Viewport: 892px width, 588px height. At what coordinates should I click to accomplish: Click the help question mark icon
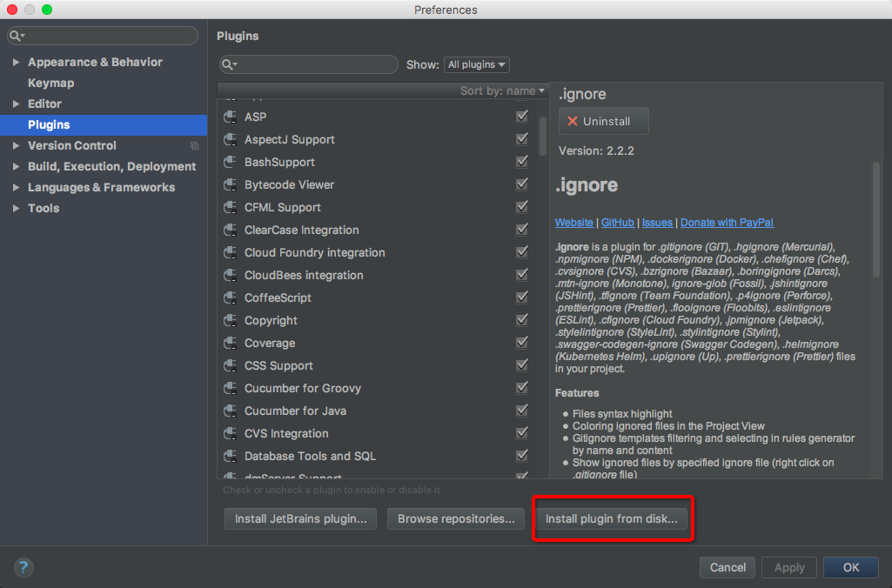point(23,567)
